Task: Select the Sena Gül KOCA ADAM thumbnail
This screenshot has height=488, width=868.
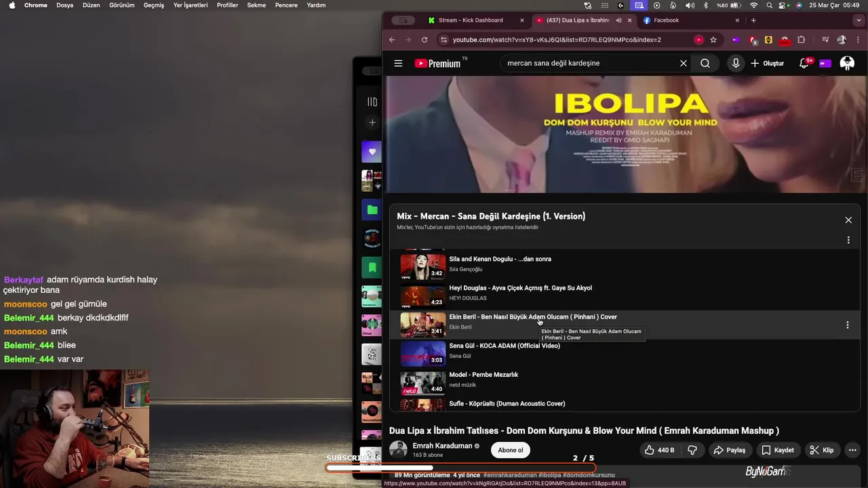Action: click(x=422, y=353)
